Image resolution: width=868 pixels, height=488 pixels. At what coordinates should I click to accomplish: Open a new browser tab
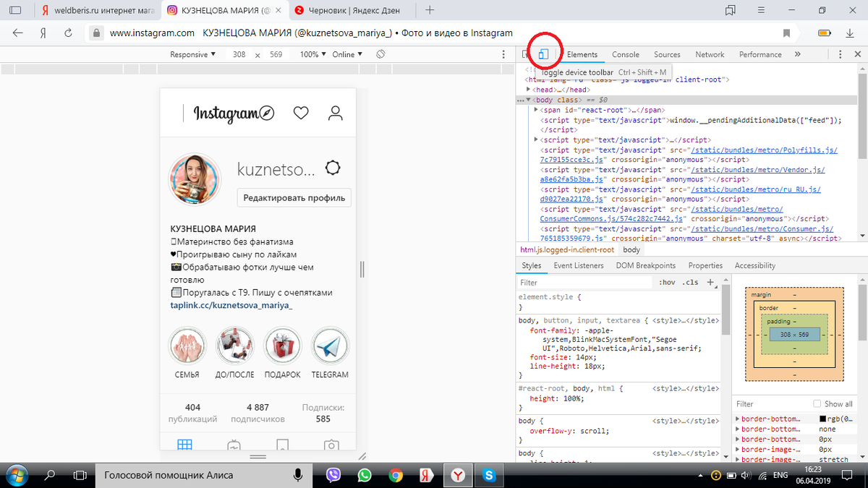(430, 10)
